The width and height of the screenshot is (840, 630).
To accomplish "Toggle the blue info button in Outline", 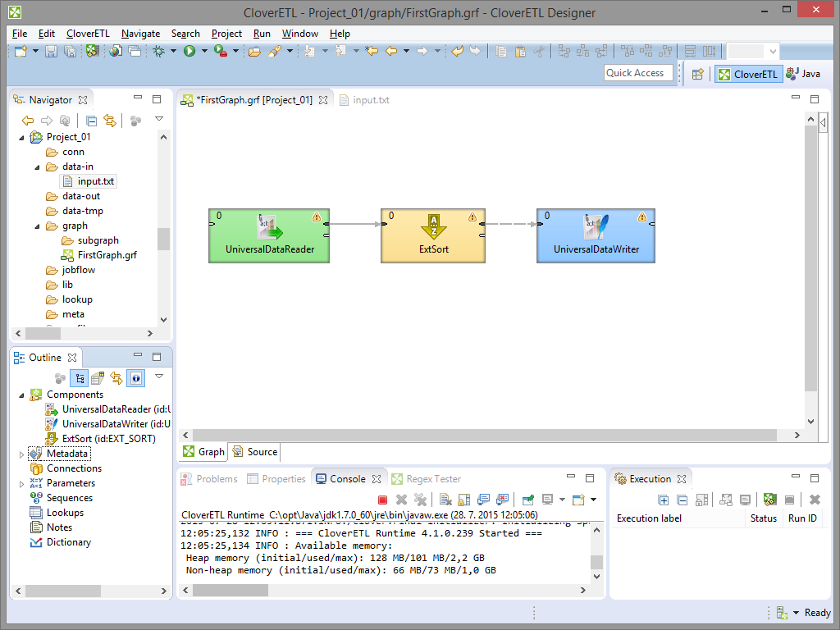I will click(135, 378).
